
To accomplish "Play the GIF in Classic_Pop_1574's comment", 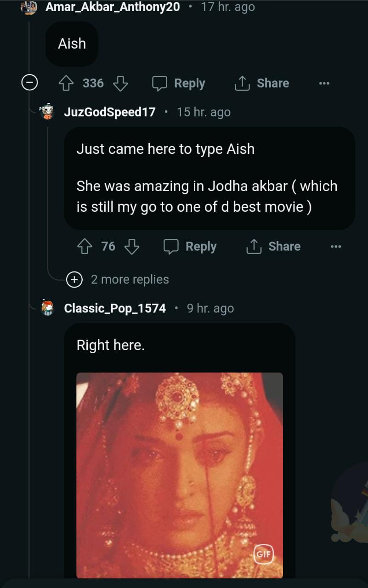I will pyautogui.click(x=179, y=473).
